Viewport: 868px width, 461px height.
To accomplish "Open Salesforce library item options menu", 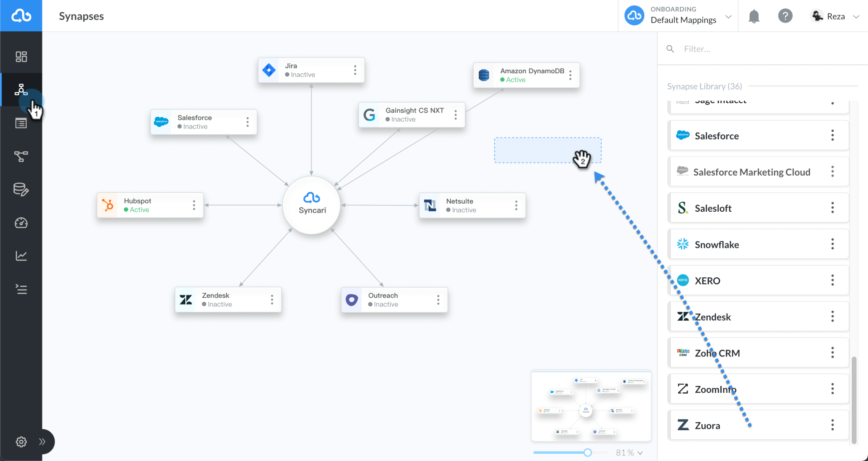I will (832, 135).
